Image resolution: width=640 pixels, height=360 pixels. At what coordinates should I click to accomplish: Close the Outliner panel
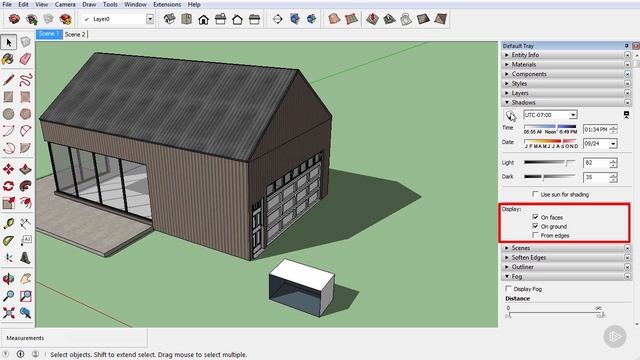pyautogui.click(x=627, y=267)
